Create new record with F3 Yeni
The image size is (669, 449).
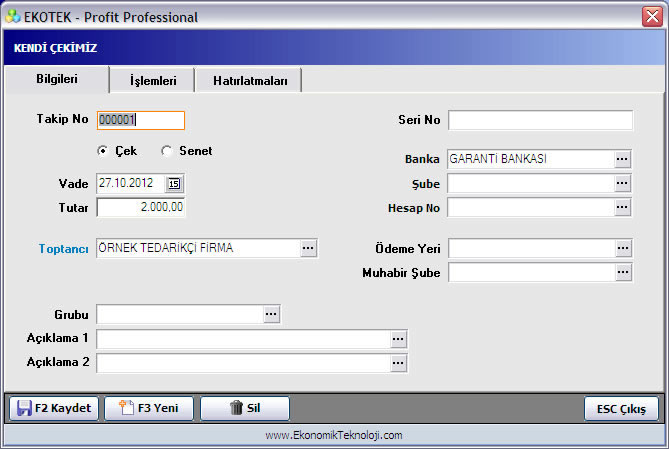coord(149,408)
